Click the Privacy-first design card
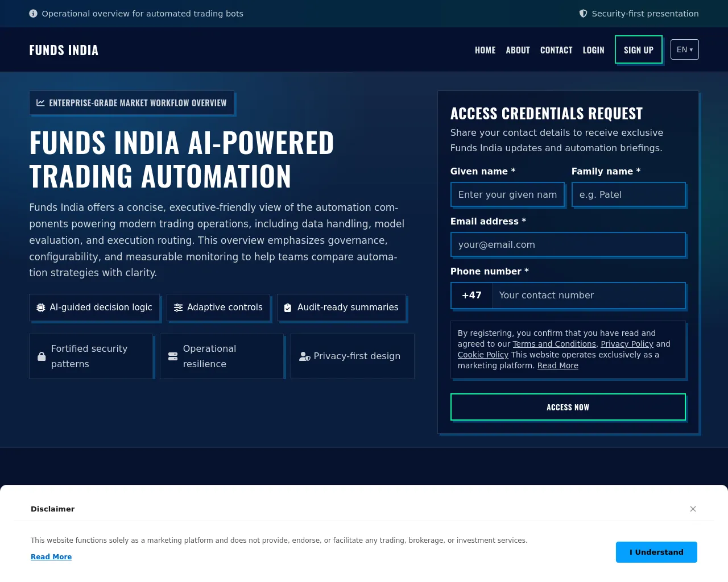 [353, 356]
